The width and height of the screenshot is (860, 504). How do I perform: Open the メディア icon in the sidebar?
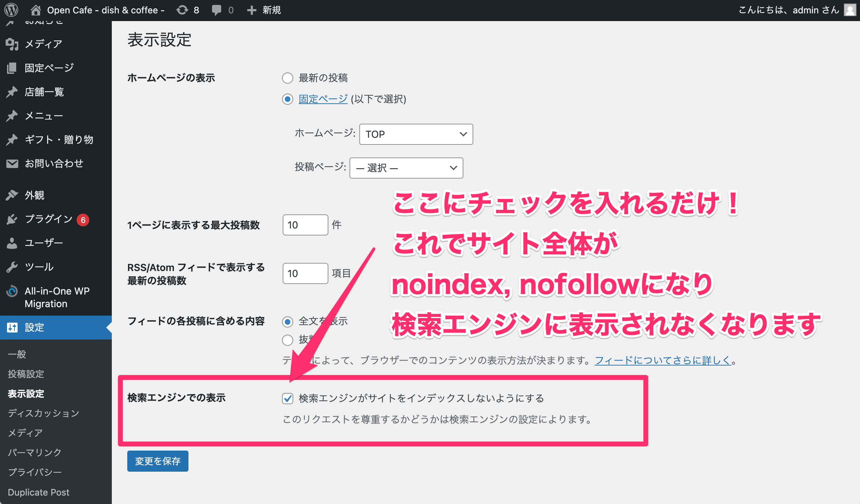coord(12,44)
